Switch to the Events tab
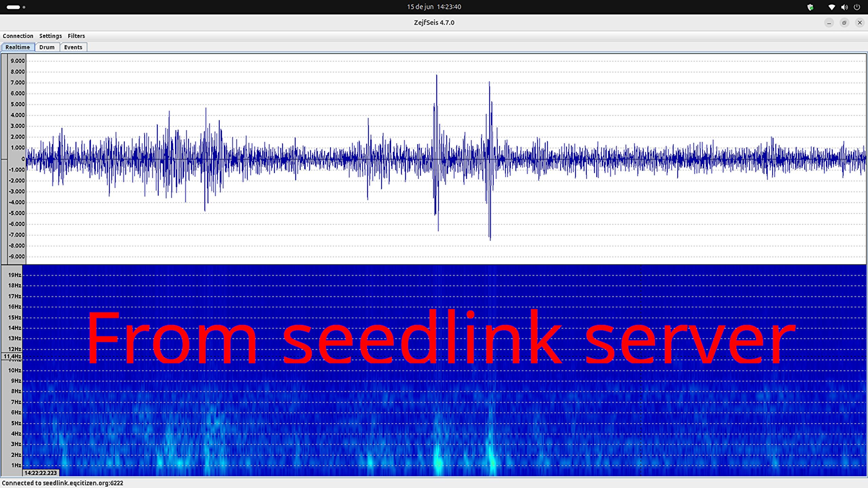The width and height of the screenshot is (868, 488). click(x=73, y=47)
